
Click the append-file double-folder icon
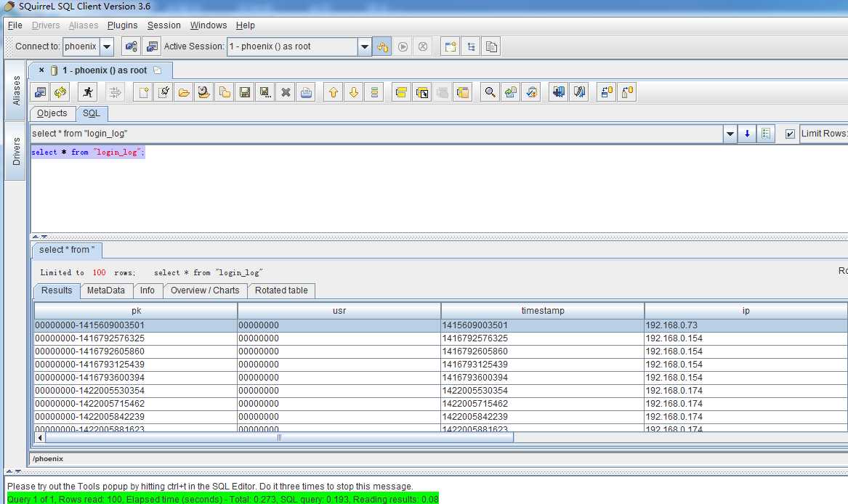[x=225, y=92]
